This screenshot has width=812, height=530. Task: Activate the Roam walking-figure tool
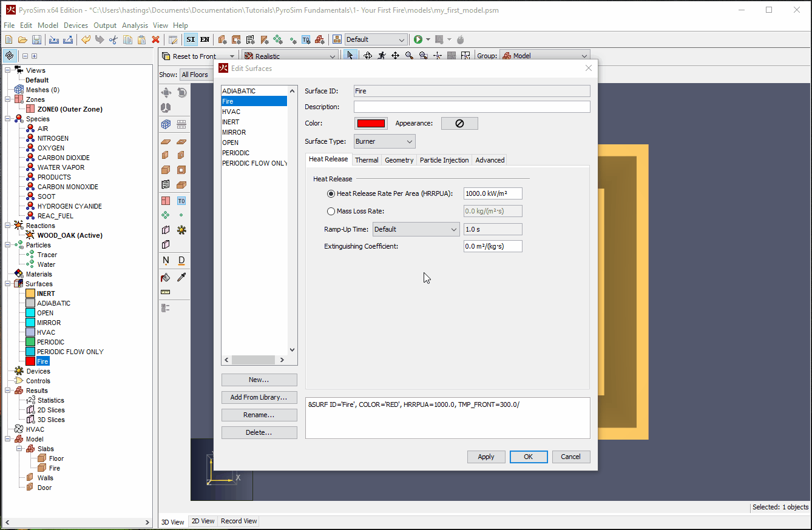(381, 56)
